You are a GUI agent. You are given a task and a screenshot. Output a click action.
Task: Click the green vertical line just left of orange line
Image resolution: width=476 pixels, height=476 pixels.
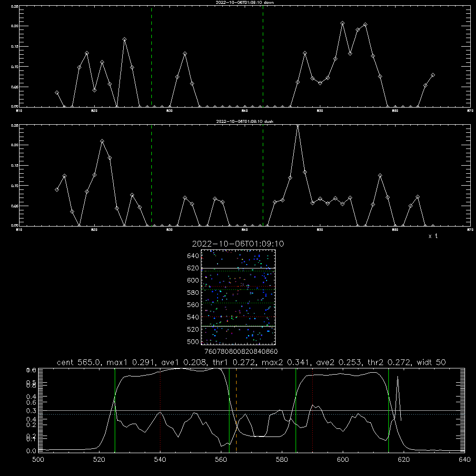click(229, 410)
